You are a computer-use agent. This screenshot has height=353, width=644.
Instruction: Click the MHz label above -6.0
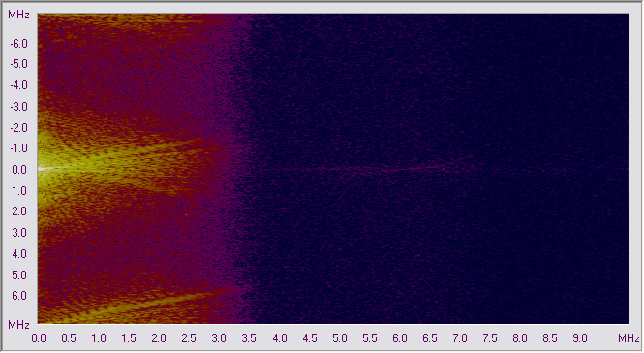tap(19, 15)
